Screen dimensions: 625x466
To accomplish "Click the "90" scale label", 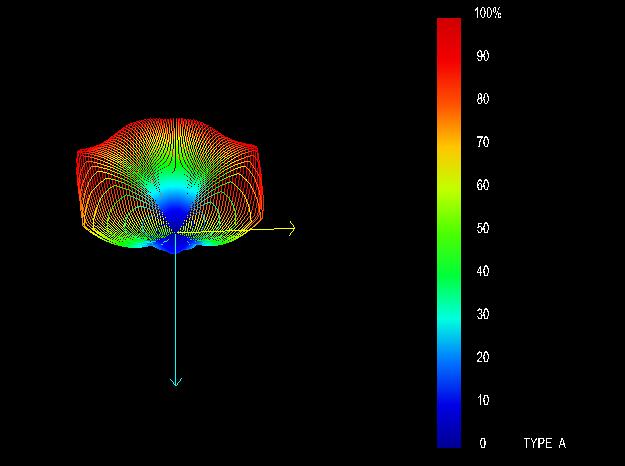I will point(483,56).
